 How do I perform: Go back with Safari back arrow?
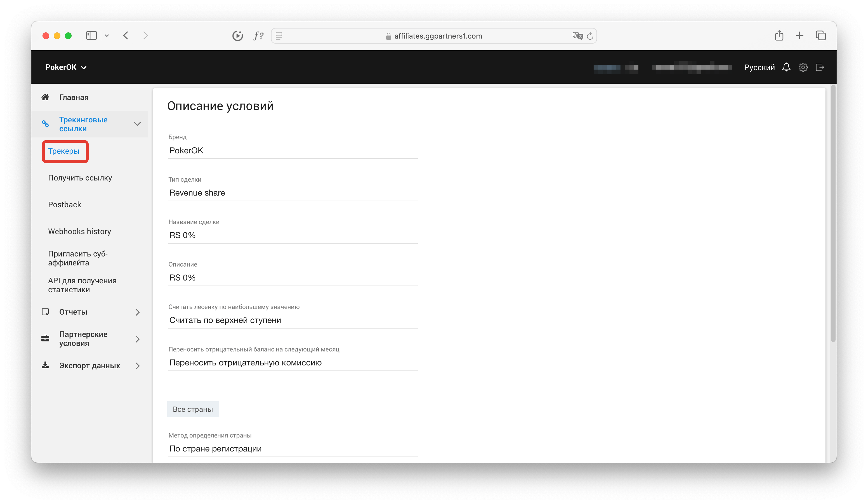tap(126, 35)
